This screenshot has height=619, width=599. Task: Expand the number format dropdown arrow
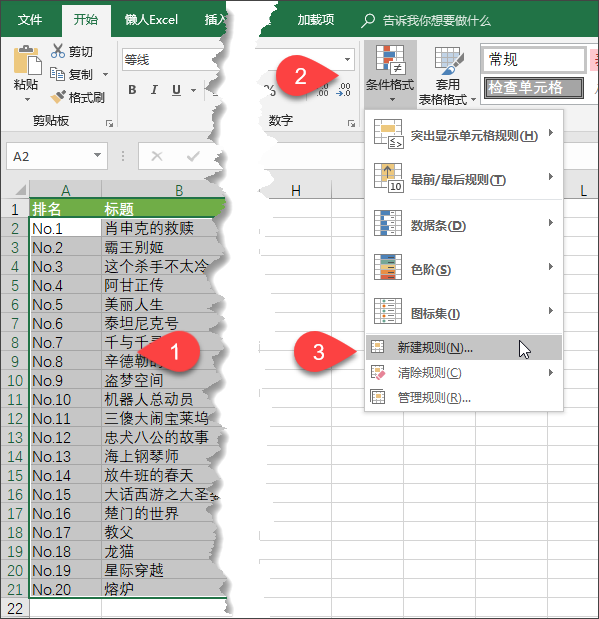pyautogui.click(x=347, y=60)
